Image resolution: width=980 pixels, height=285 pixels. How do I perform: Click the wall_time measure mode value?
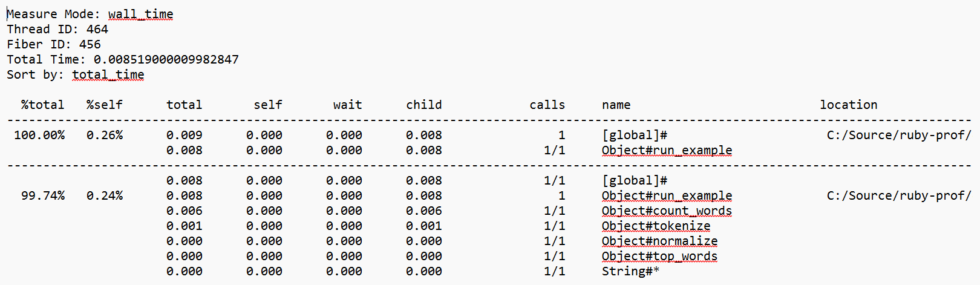pos(140,14)
